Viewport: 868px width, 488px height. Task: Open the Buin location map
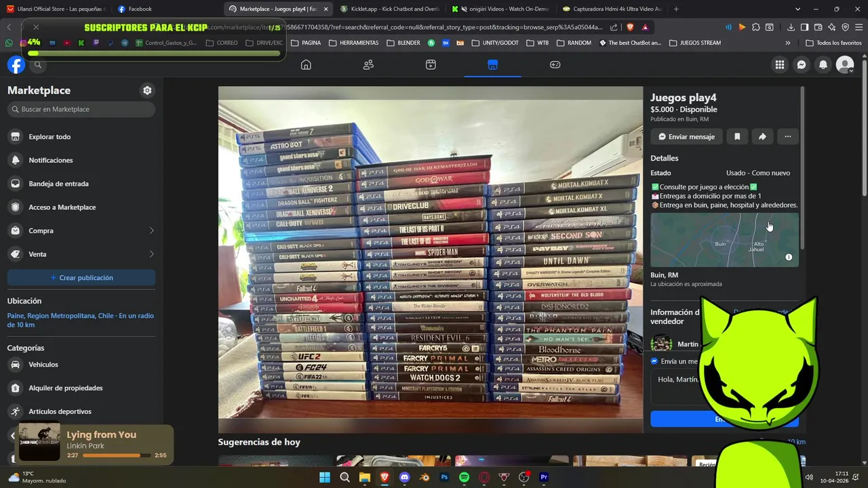coord(724,240)
